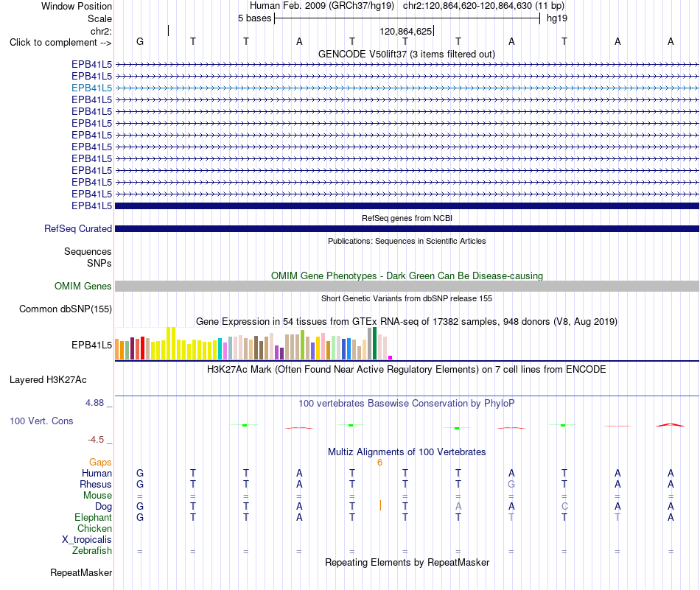
Task: Click the Elephant species label
Action: point(93,517)
